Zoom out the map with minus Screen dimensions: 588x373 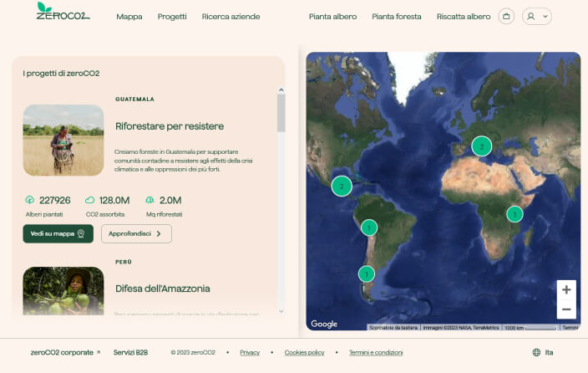pyautogui.click(x=566, y=309)
